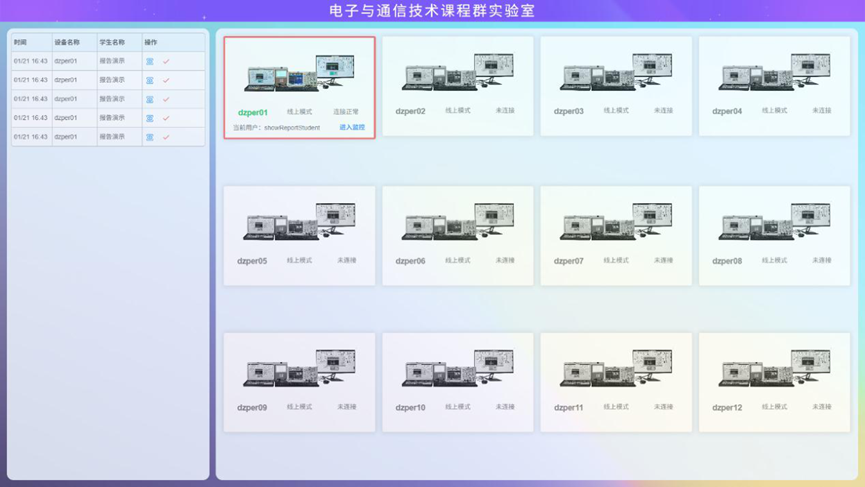Select the dzper12 device thumbnail
865x487 pixels.
point(774,370)
